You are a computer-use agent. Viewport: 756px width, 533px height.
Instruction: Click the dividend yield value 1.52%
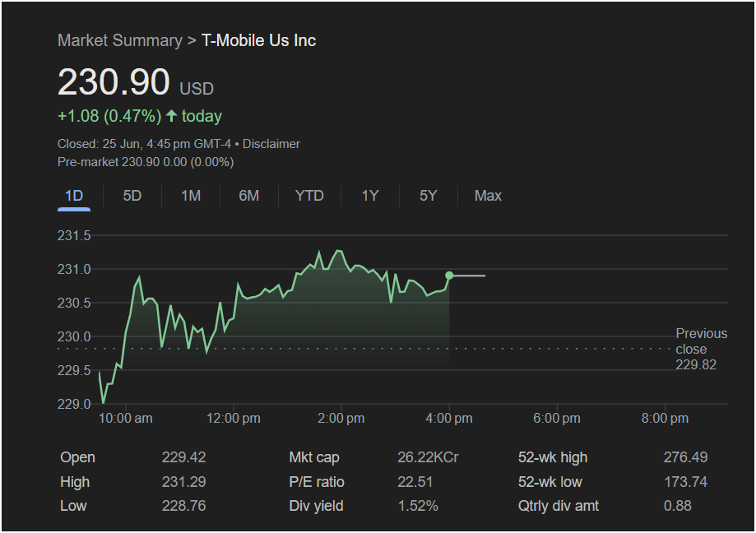tap(418, 506)
